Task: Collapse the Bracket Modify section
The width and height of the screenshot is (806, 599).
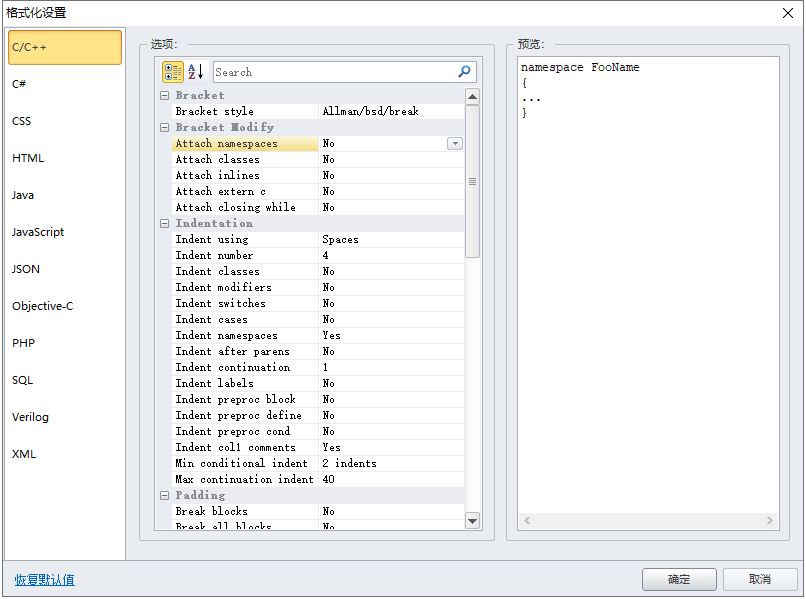Action: point(164,127)
